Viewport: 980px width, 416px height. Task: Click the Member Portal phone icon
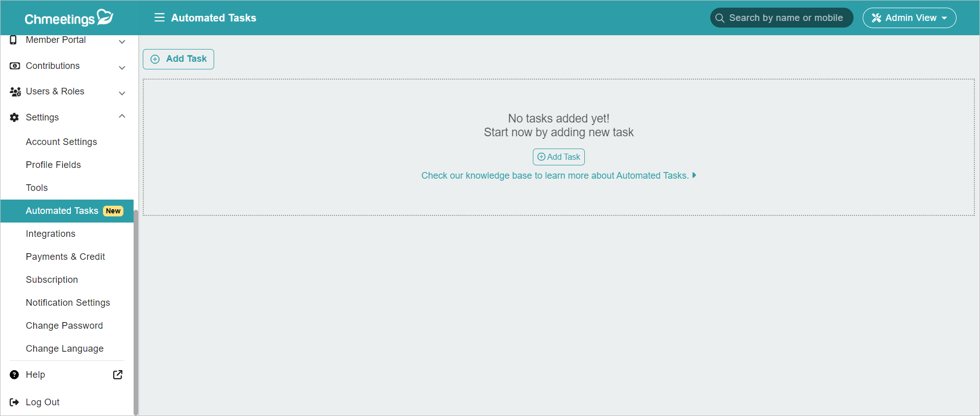click(x=14, y=40)
